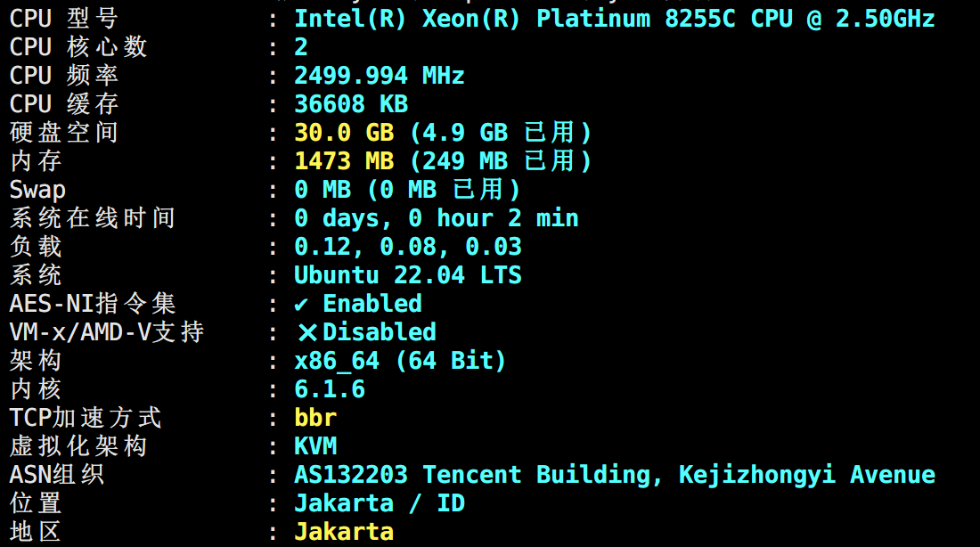Select the yellow "bbr" value

pyautogui.click(x=315, y=418)
